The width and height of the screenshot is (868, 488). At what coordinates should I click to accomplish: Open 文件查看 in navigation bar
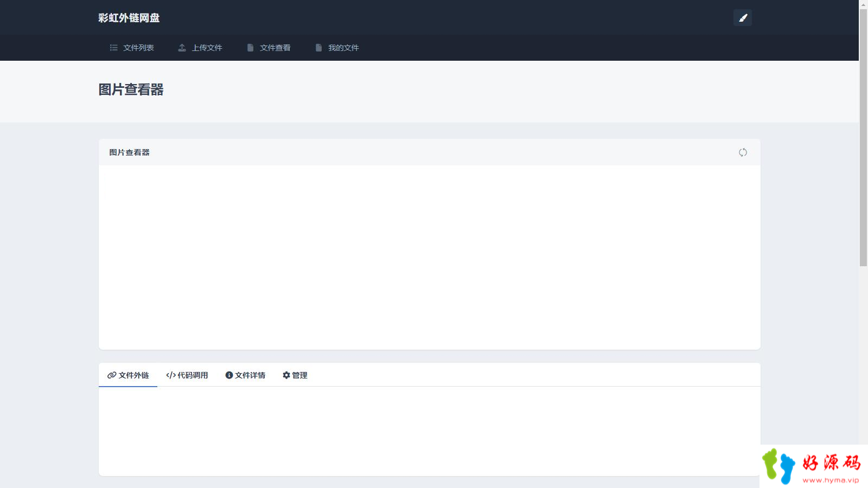(269, 48)
